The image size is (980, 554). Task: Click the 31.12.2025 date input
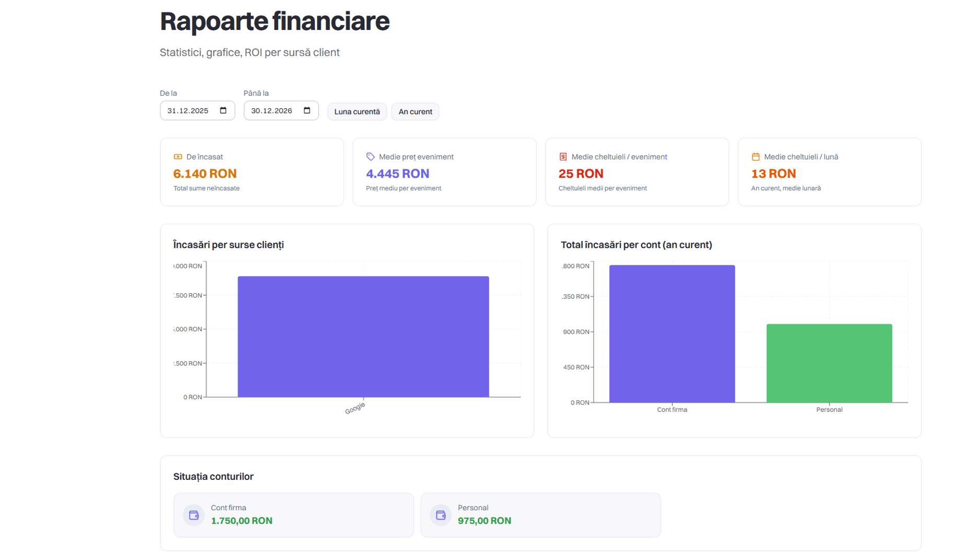(188, 110)
